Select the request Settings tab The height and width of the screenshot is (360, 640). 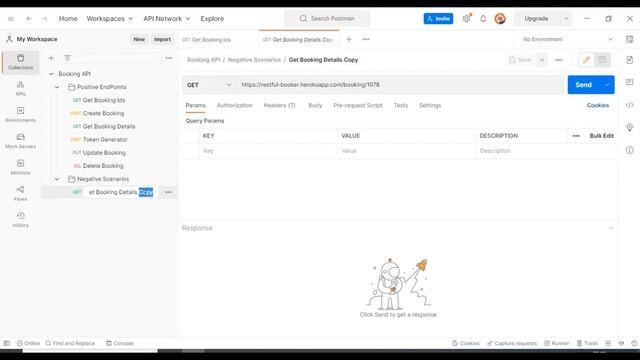pyautogui.click(x=430, y=105)
